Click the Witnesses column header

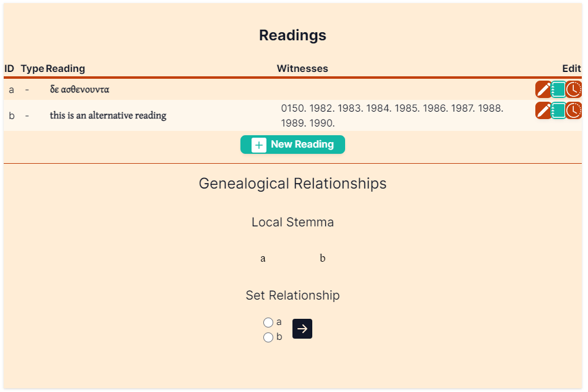302,68
